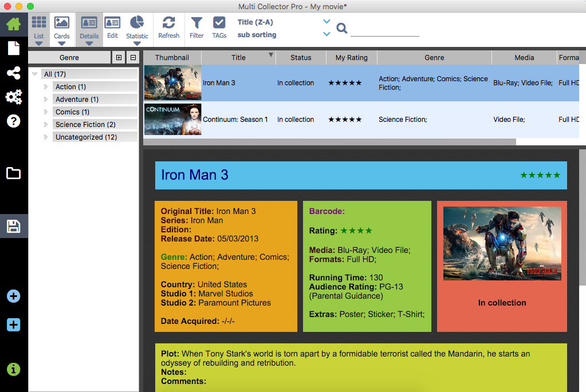
Task: Collapse the All (17) tree node
Action: [x=35, y=74]
